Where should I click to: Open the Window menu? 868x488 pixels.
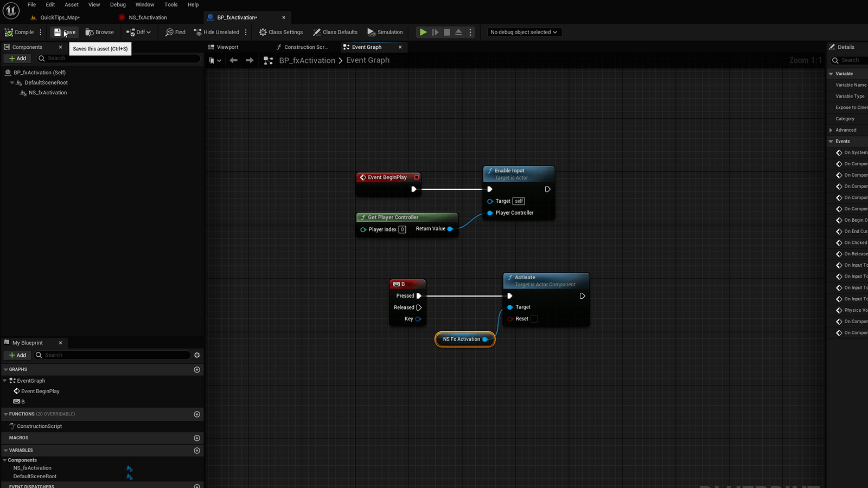(144, 4)
